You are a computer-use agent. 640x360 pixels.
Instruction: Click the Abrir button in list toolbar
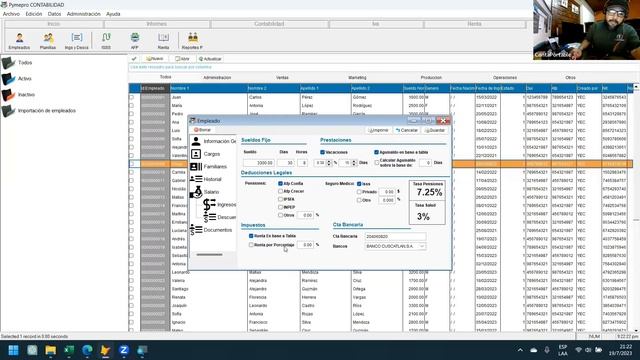(182, 59)
